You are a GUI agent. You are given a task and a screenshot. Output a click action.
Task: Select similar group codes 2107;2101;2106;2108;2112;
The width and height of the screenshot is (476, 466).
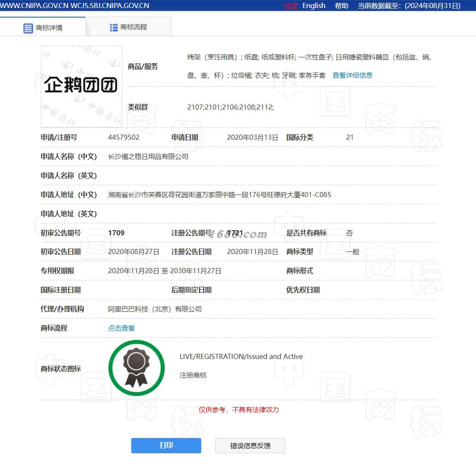coord(231,107)
